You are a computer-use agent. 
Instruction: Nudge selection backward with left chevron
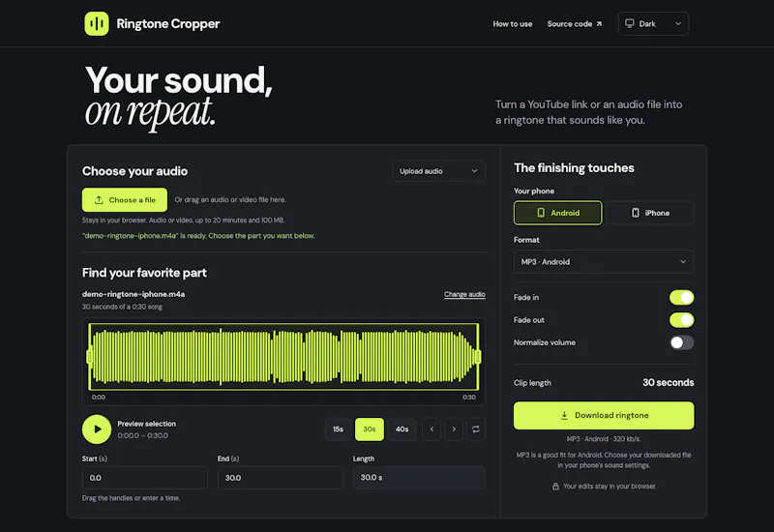click(x=432, y=429)
